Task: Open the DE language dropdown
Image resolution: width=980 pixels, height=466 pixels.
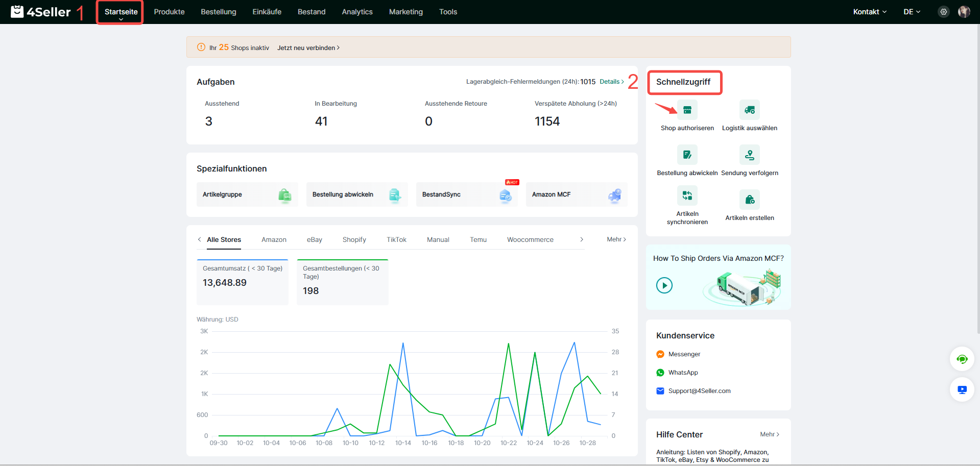Action: [x=911, y=12]
